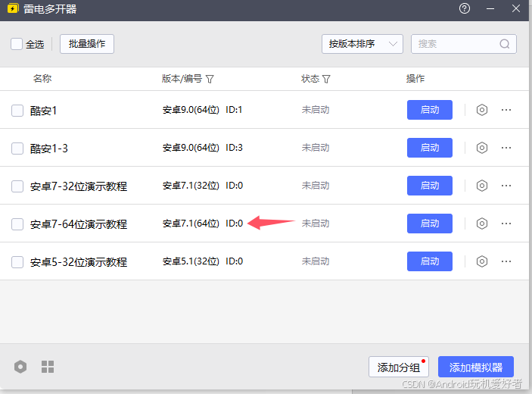The image size is (532, 394).
Task: Open the help question mark icon
Action: click(x=465, y=8)
